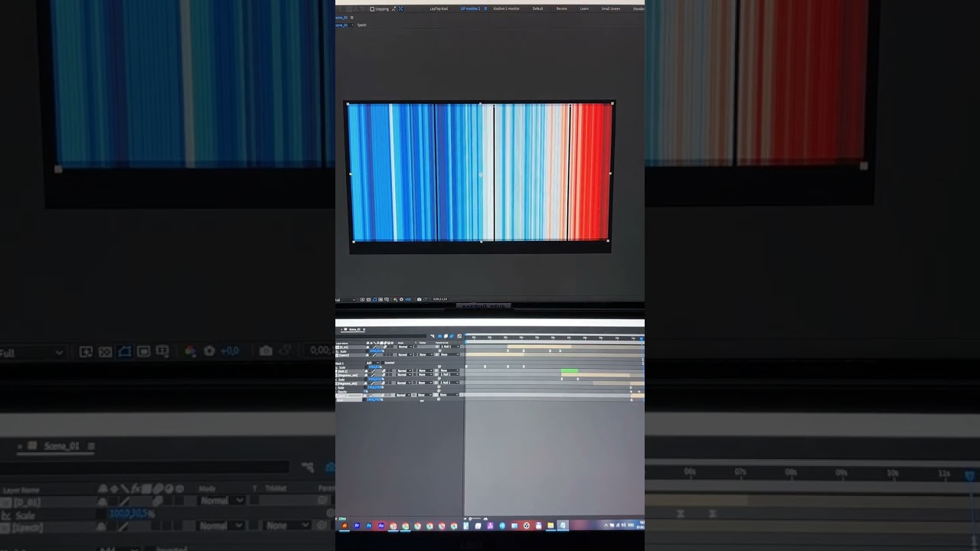980x551 pixels.
Task: Open Adobe Premiere Pro from the taskbar
Action: point(357,526)
